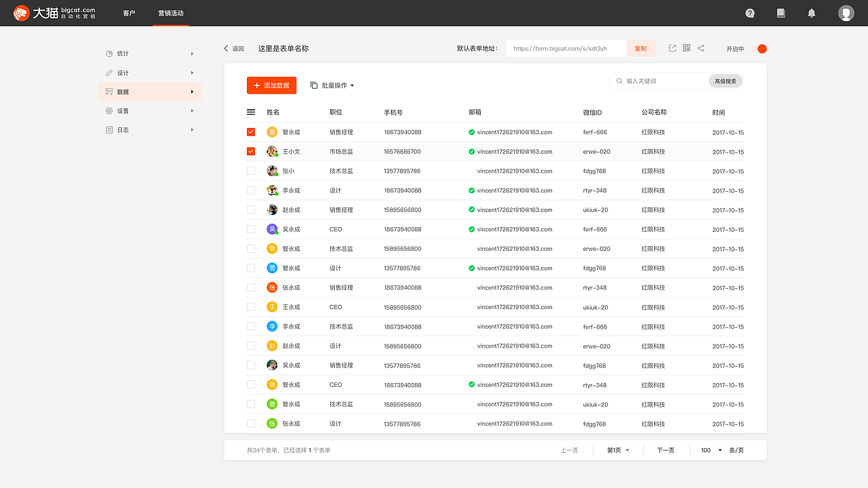Click the user avatar in top bar
868x488 pixels.
[846, 13]
